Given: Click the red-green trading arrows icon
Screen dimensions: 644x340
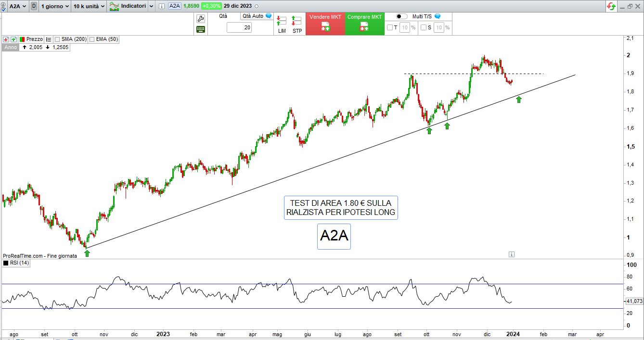Looking at the screenshot, I should coord(611,6).
